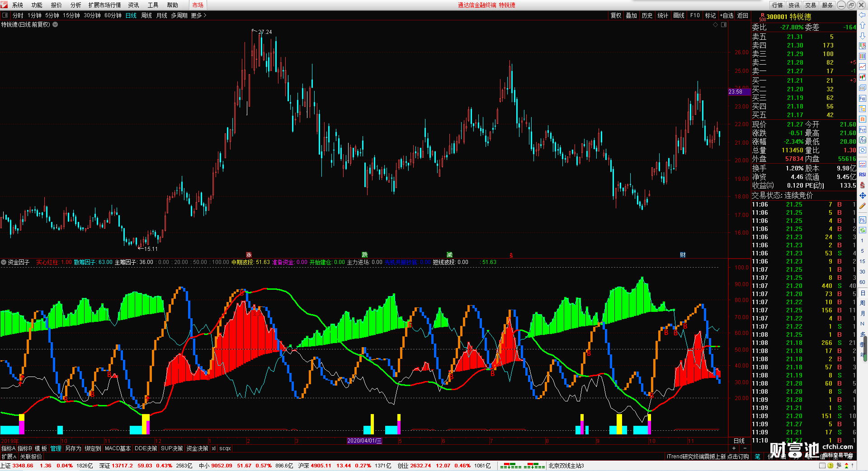Click the F5 sidebar icon
This screenshot has width=868, height=471.
863,220
